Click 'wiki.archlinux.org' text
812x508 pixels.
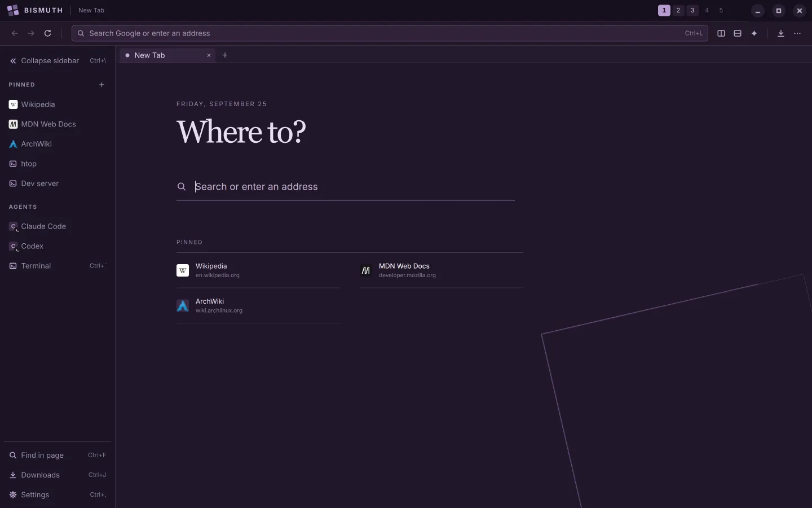click(219, 310)
